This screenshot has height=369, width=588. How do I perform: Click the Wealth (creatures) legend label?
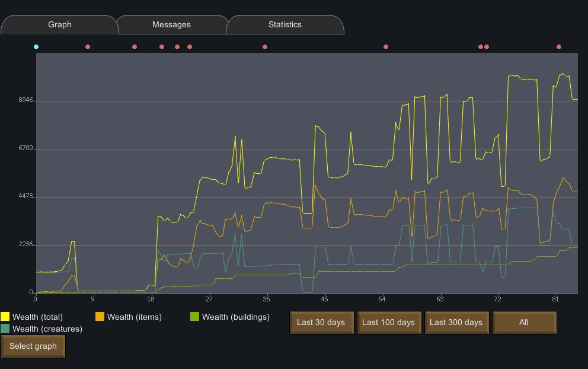47,329
